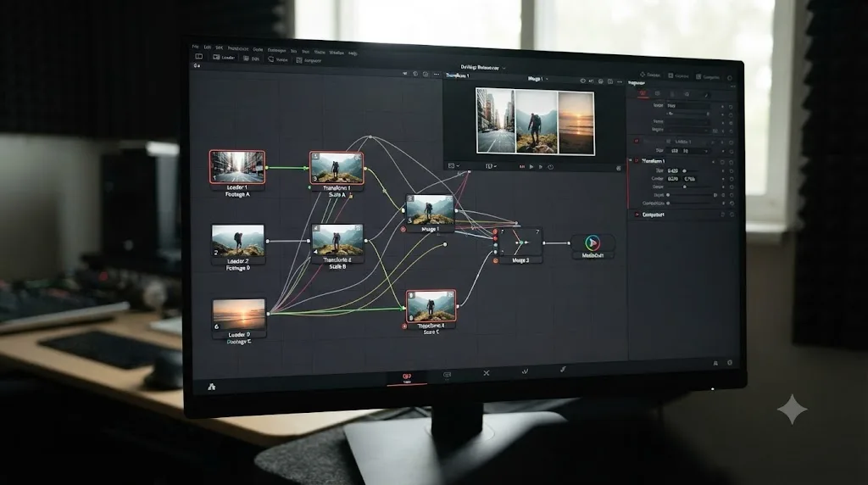Select the Merge 1 node

point(430,209)
